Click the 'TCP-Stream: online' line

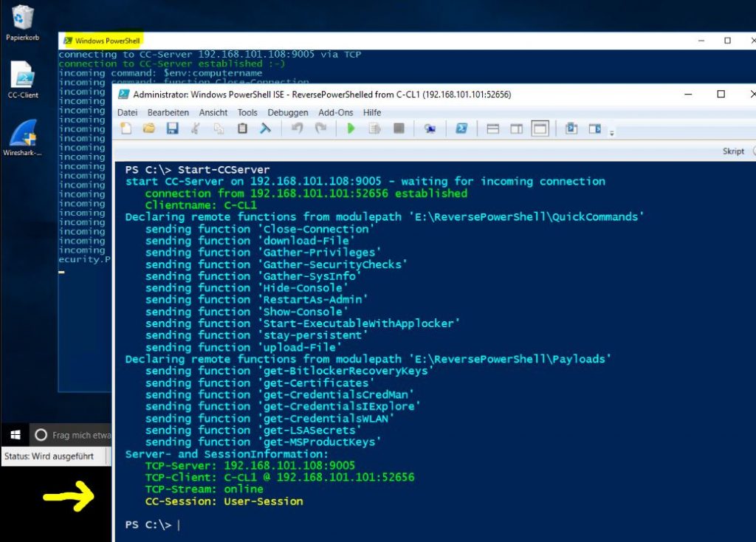tap(204, 489)
